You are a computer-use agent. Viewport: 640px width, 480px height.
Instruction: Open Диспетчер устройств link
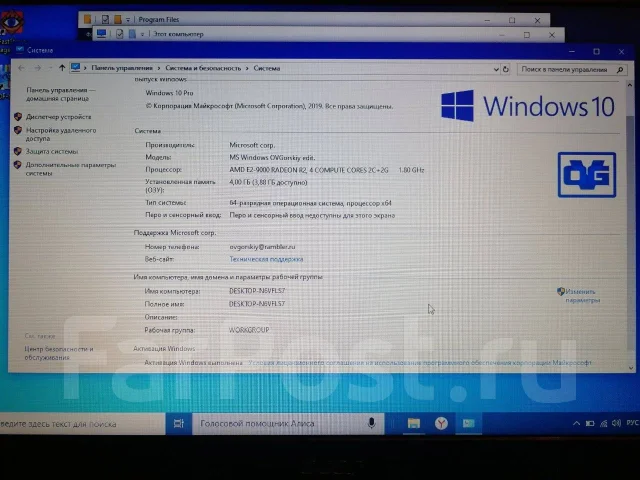click(x=58, y=117)
